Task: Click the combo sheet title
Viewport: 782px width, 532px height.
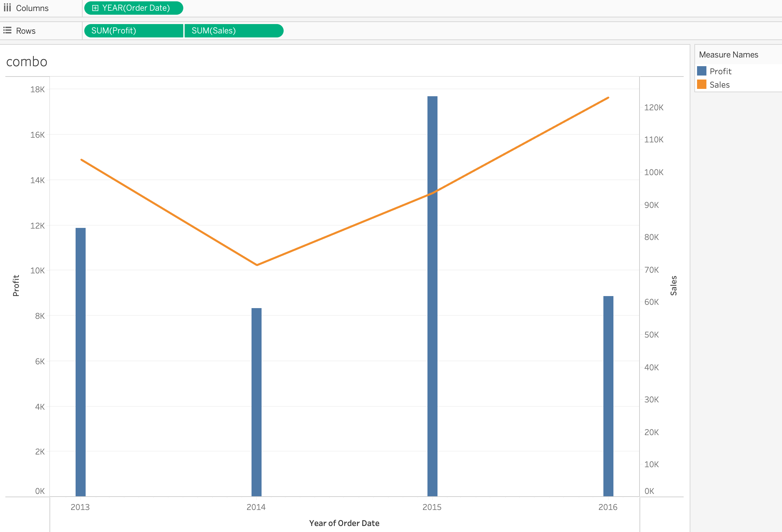Action: click(x=26, y=62)
